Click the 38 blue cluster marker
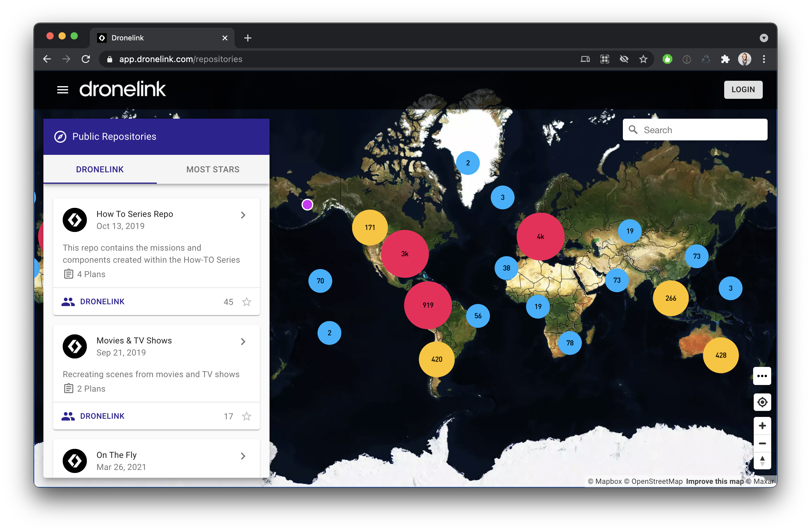Viewport: 811px width, 532px height. click(x=506, y=268)
